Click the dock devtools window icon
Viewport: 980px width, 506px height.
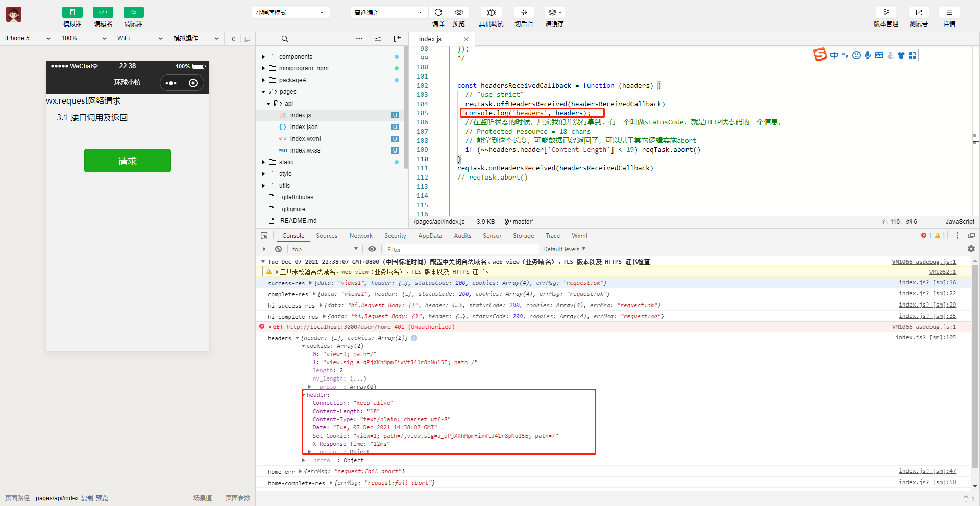[x=971, y=235]
